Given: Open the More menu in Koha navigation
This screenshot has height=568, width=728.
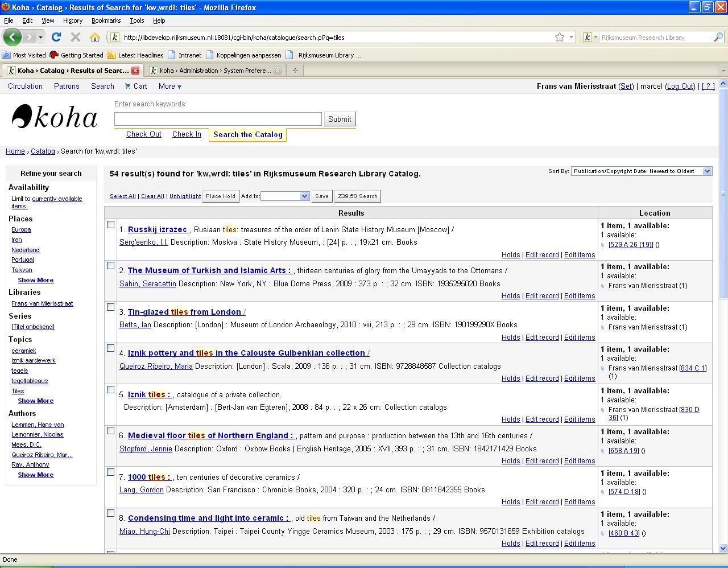Looking at the screenshot, I should [169, 86].
